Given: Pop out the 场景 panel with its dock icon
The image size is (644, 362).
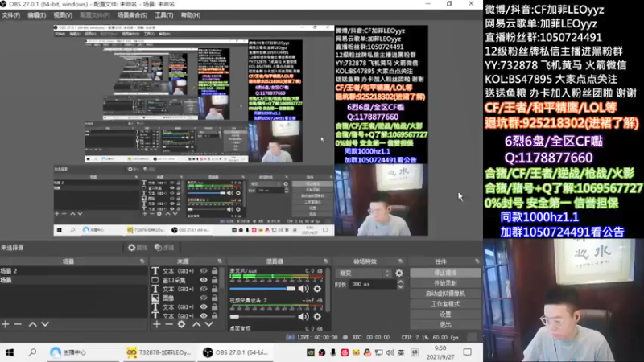Looking at the screenshot, I should 142,261.
